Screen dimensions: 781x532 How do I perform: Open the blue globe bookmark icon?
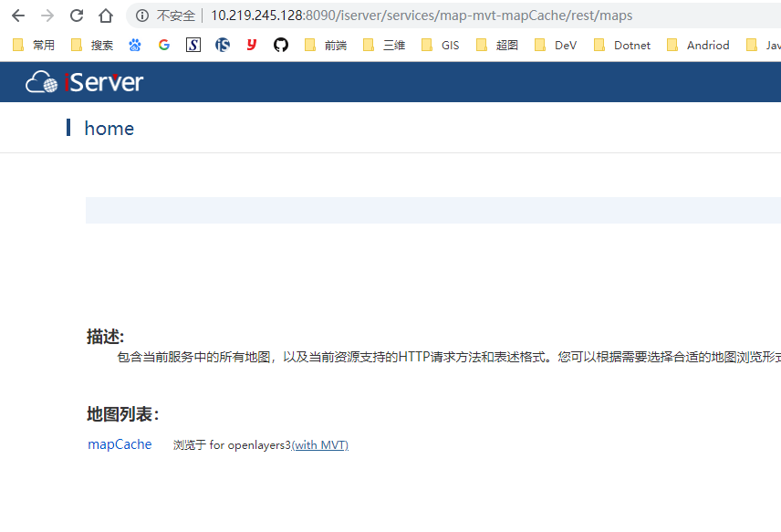pyautogui.click(x=222, y=46)
